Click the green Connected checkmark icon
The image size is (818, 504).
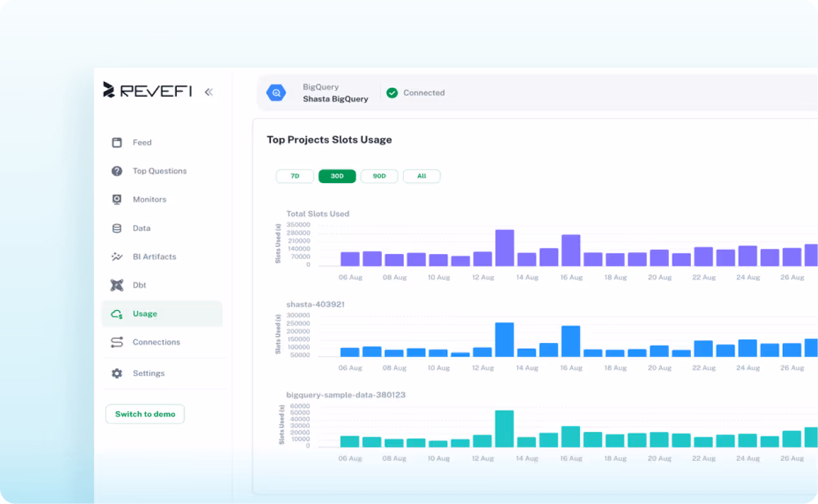point(392,93)
